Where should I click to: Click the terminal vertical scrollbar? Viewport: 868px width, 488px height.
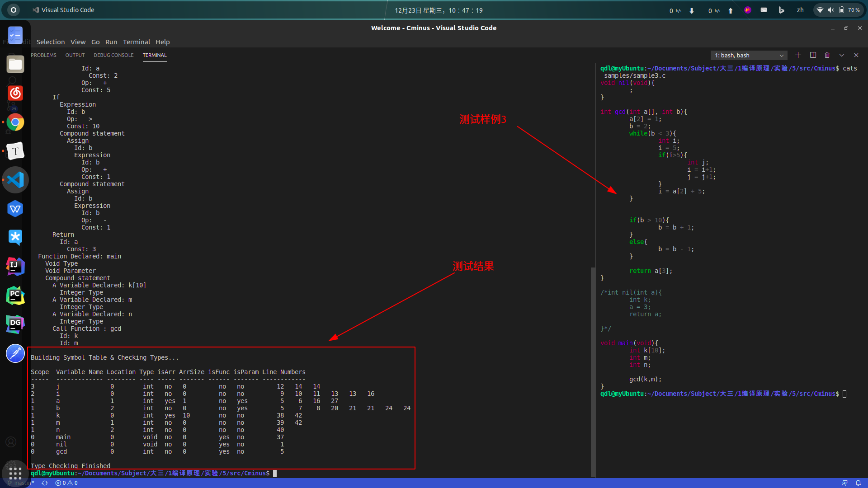point(593,371)
